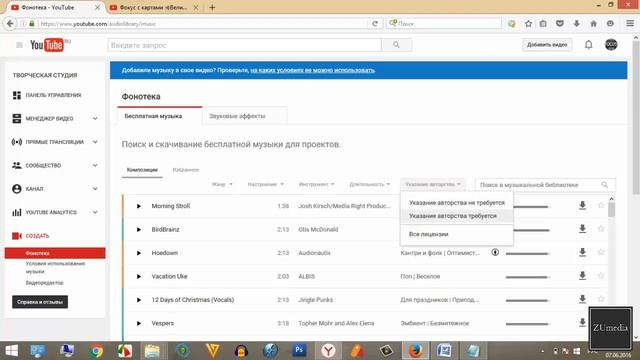Open Видеоредактор in sidebar
Screen dimensions: 640x360
tap(44, 283)
